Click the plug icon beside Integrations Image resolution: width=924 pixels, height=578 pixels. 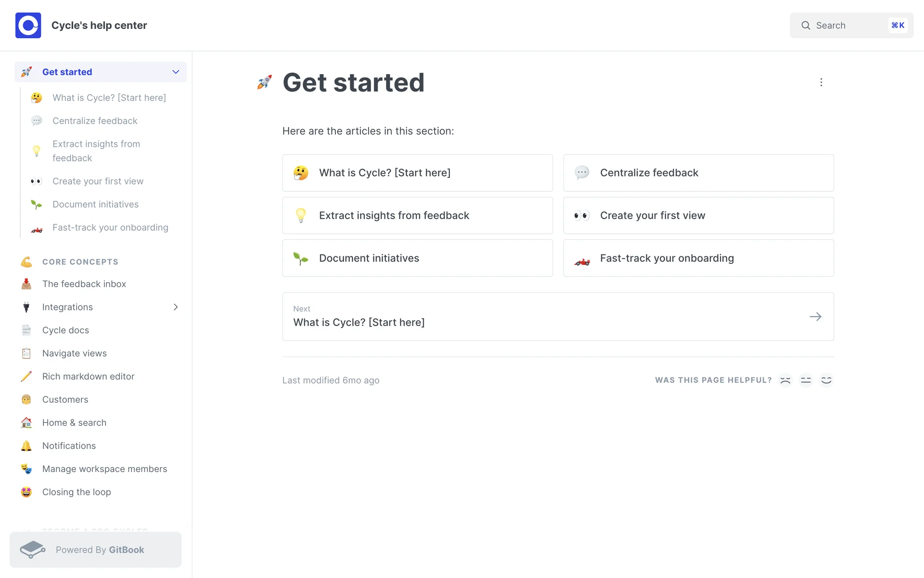pos(26,307)
